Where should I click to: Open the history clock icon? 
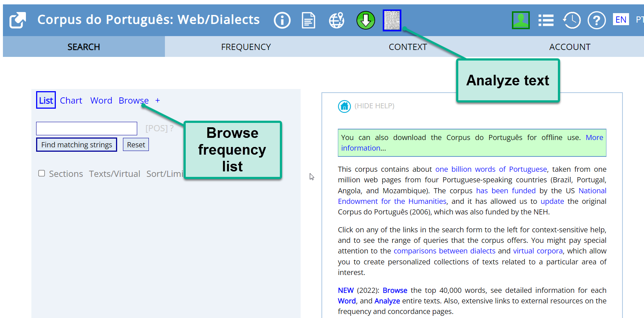pos(571,20)
